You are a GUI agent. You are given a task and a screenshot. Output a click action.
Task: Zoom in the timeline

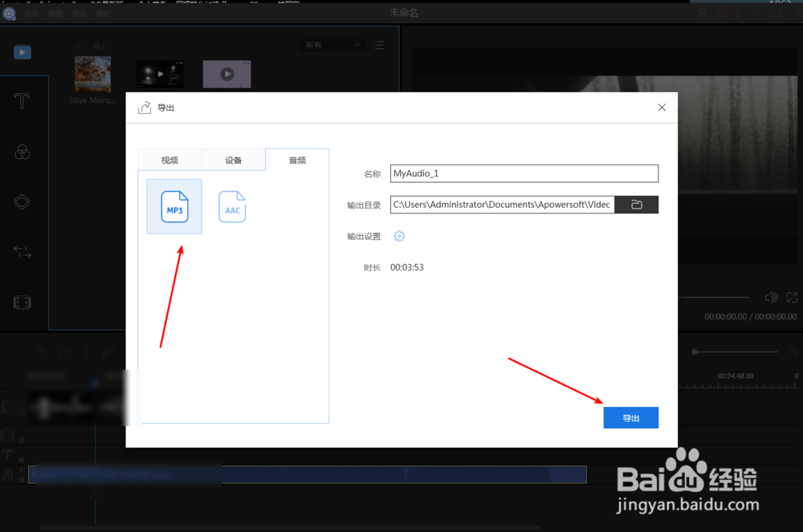(x=793, y=352)
